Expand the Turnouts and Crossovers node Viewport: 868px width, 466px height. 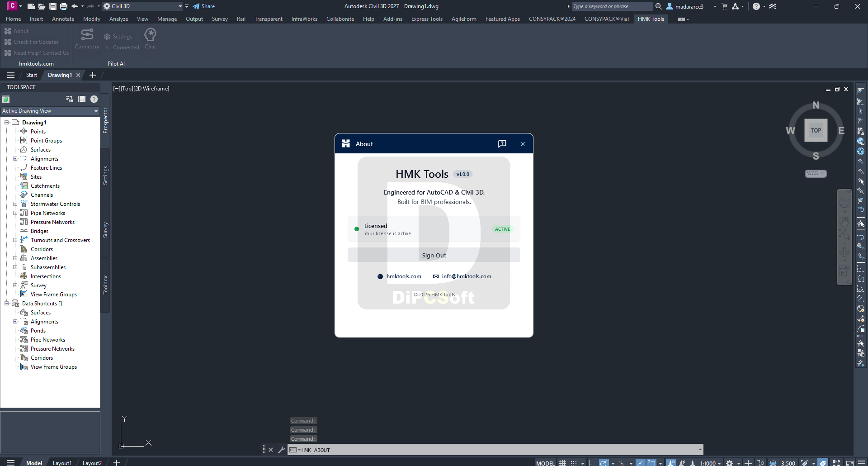click(15, 240)
